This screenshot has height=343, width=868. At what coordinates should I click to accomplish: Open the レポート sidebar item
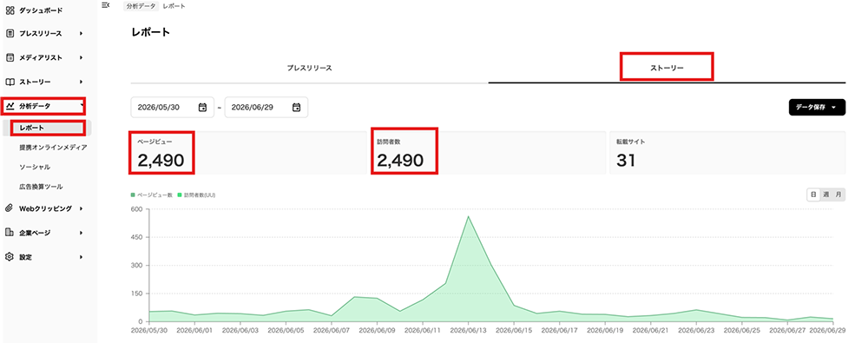pyautogui.click(x=47, y=128)
